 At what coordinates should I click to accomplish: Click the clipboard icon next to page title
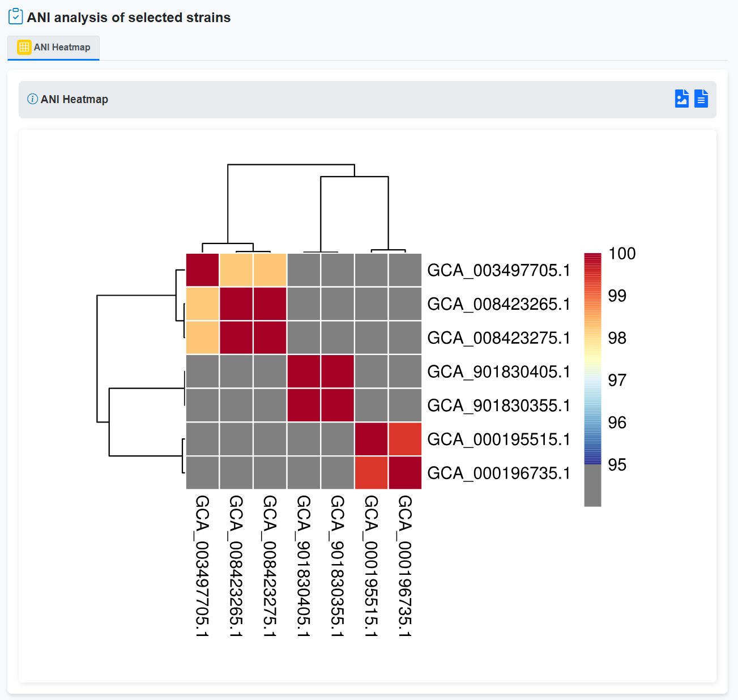[16, 16]
